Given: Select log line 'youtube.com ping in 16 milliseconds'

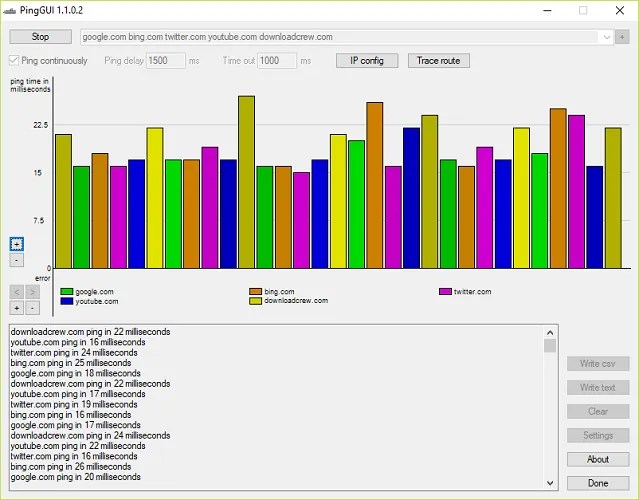Looking at the screenshot, I should (78, 342).
